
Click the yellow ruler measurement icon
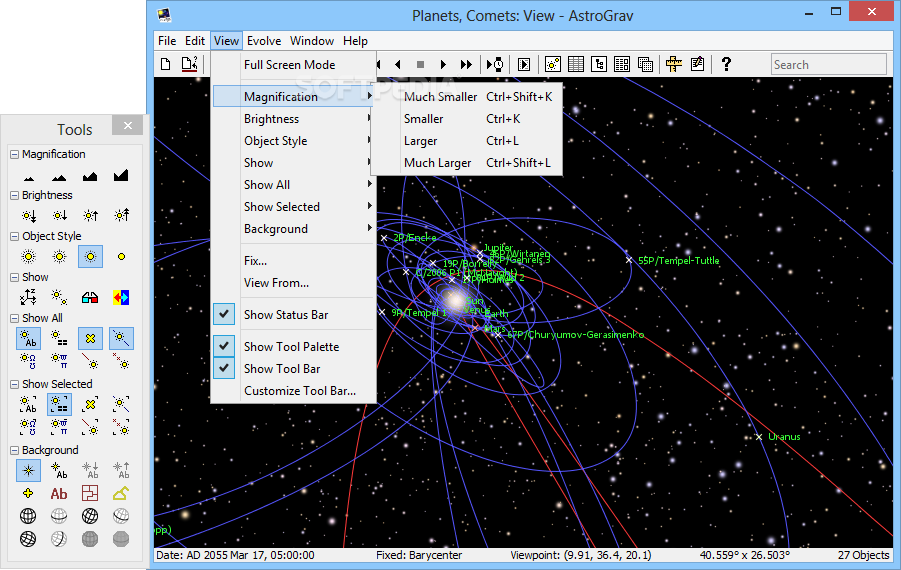[x=674, y=64]
